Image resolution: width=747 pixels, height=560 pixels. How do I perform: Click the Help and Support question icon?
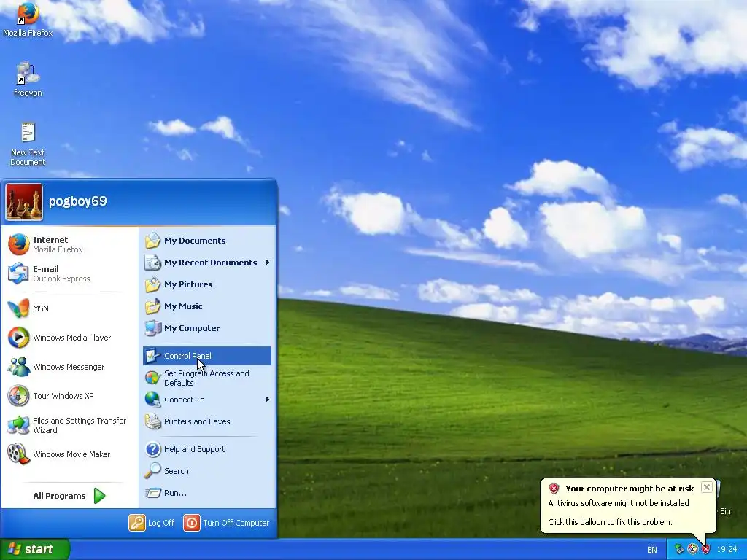pyautogui.click(x=153, y=449)
